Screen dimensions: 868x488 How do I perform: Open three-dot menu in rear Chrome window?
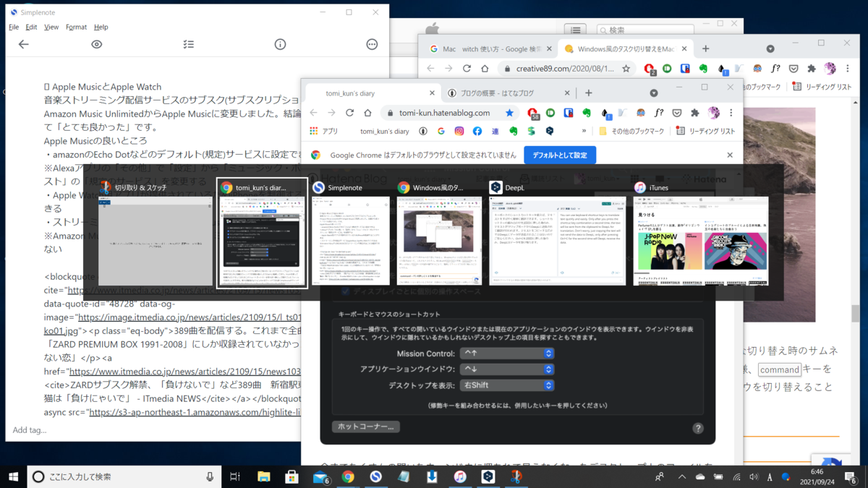848,69
